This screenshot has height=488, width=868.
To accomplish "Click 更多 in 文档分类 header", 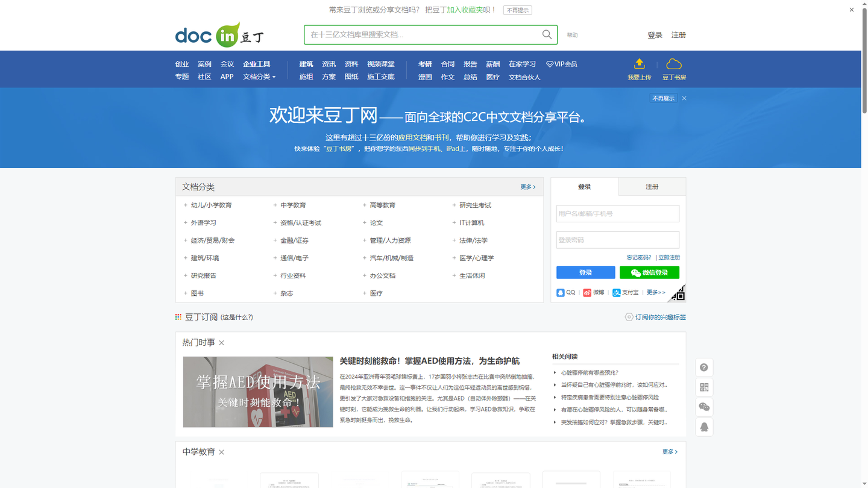I will click(528, 187).
